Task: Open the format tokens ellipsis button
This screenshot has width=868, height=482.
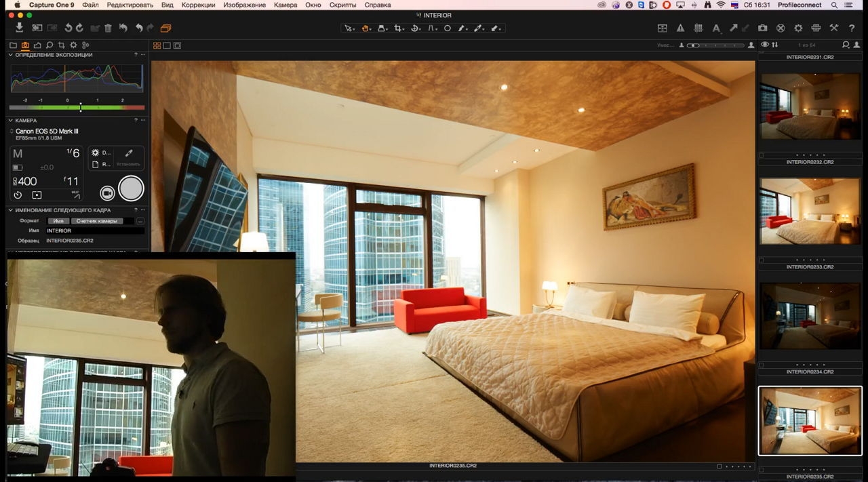Action: point(140,221)
